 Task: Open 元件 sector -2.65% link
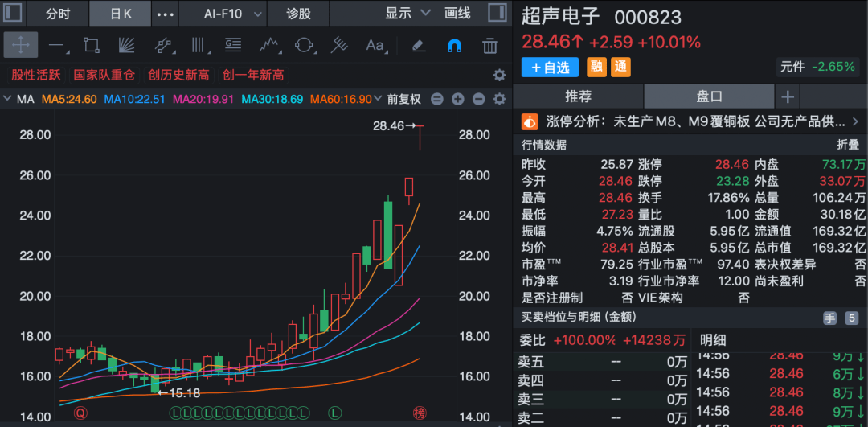tap(817, 67)
